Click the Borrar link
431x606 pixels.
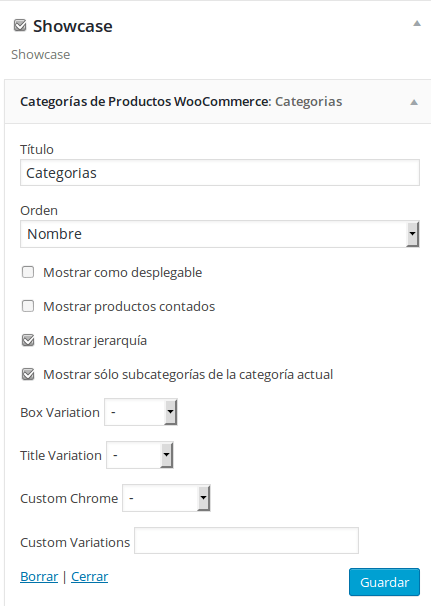39,577
